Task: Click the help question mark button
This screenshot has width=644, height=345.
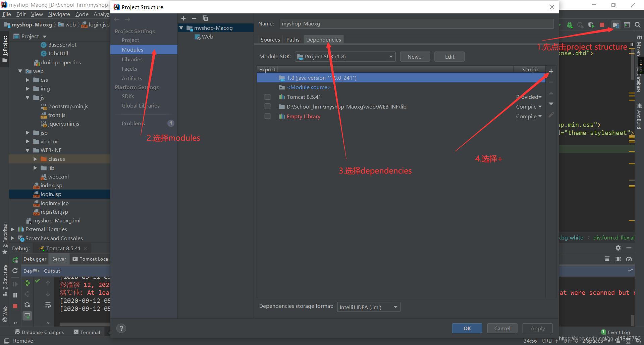Action: pos(121,328)
